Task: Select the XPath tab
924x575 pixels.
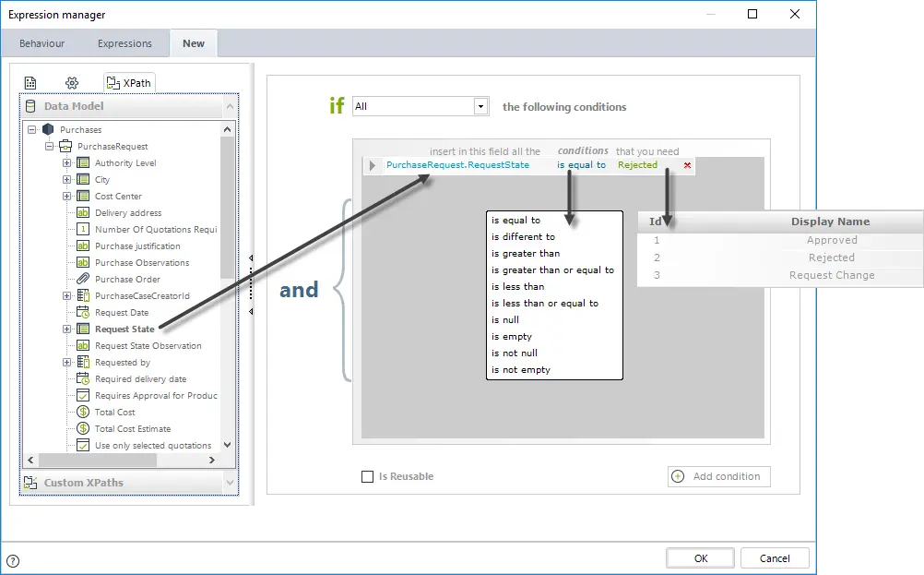Action: tap(129, 83)
